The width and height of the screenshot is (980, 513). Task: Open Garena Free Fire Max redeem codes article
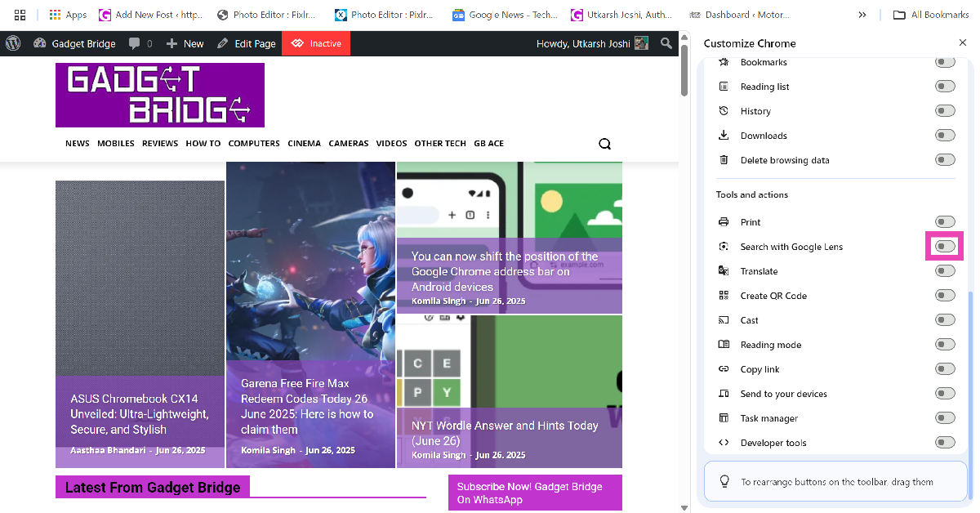click(307, 406)
